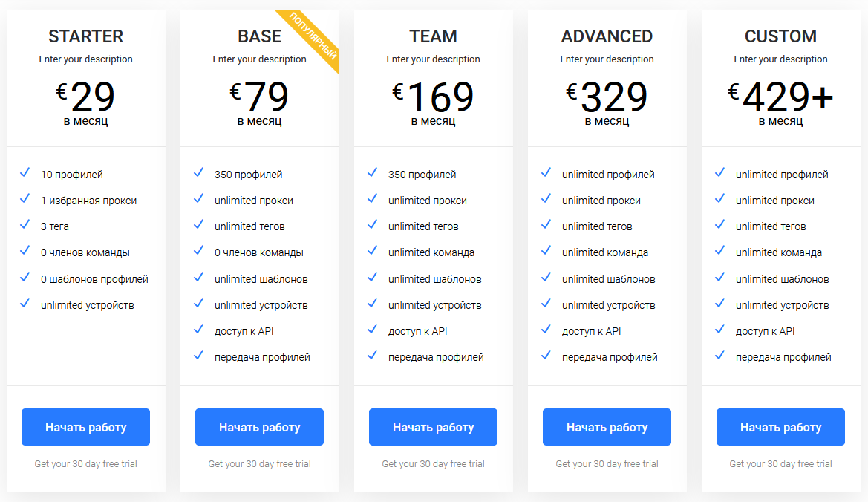This screenshot has height=502, width=868.
Task: Click the checkmark beside STARTER's 10 профилей
Action: coord(25,173)
